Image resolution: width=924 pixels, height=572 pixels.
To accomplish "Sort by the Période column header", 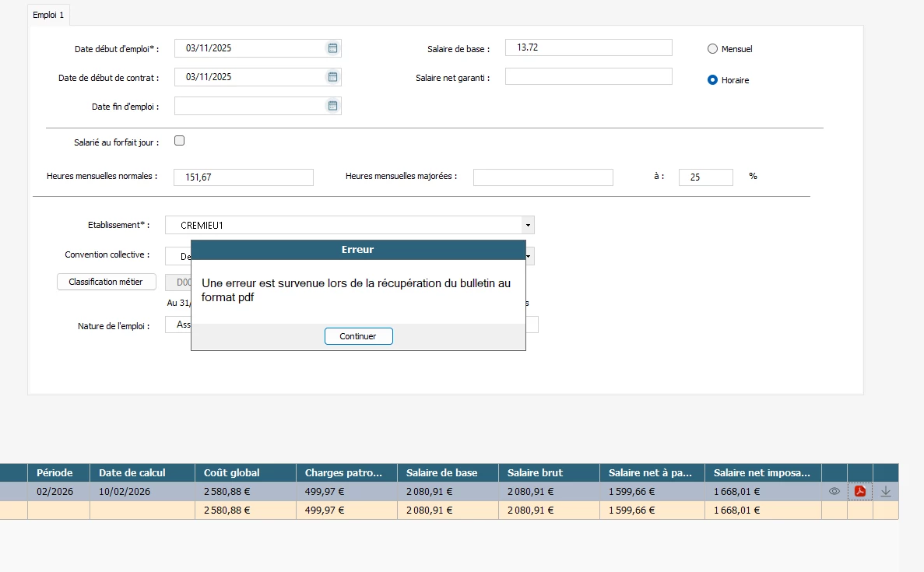I will pos(59,472).
